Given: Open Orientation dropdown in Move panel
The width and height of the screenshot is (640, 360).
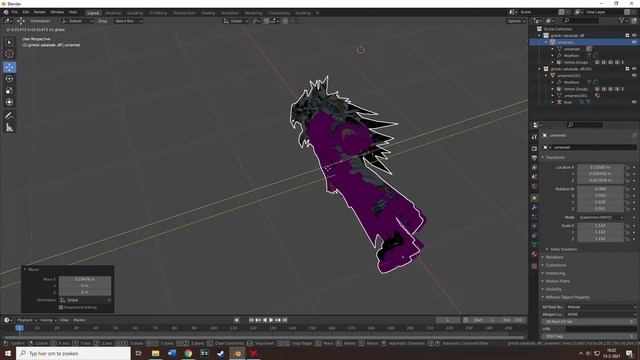Looking at the screenshot, I should pos(85,300).
